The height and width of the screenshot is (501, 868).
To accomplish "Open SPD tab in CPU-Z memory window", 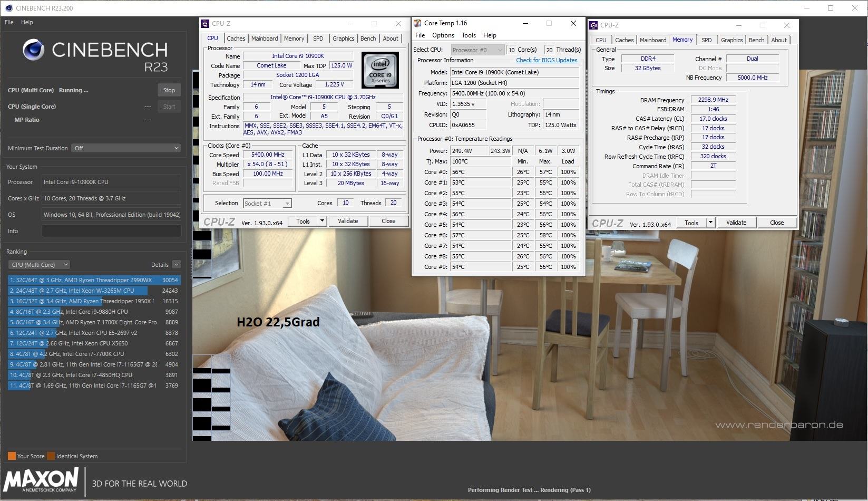I will (706, 40).
